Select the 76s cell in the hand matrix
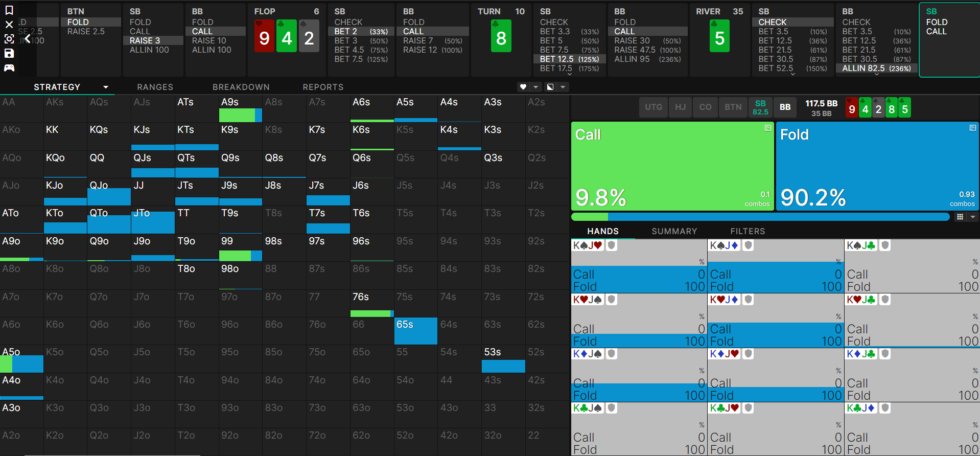Viewport: 980px width, 456px height. pyautogui.click(x=372, y=303)
